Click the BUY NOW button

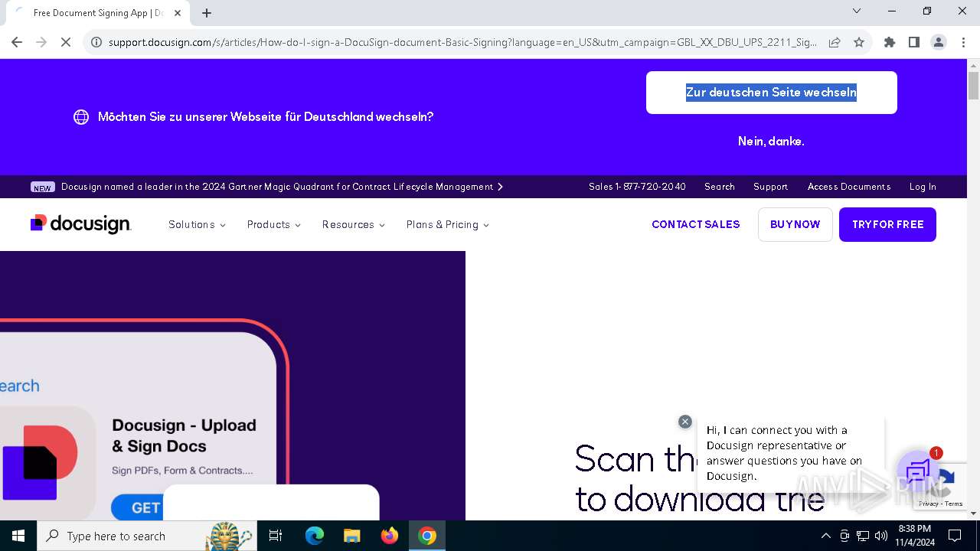pyautogui.click(x=795, y=224)
